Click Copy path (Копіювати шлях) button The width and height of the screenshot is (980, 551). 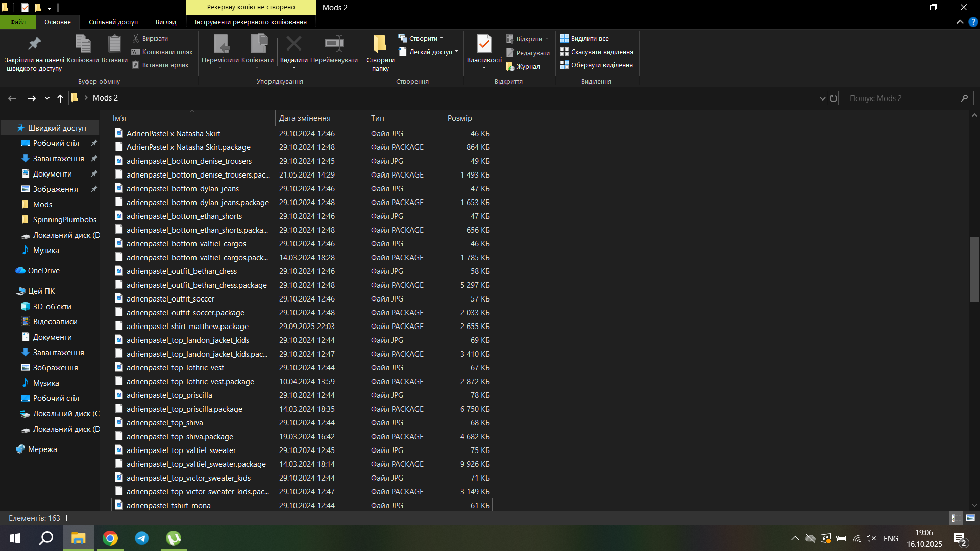(162, 52)
